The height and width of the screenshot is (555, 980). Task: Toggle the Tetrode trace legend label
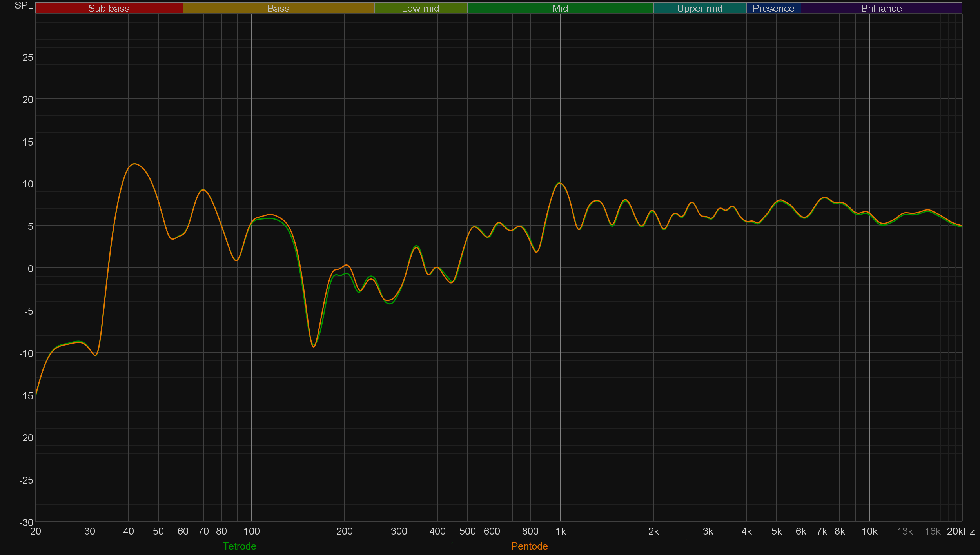click(x=239, y=546)
